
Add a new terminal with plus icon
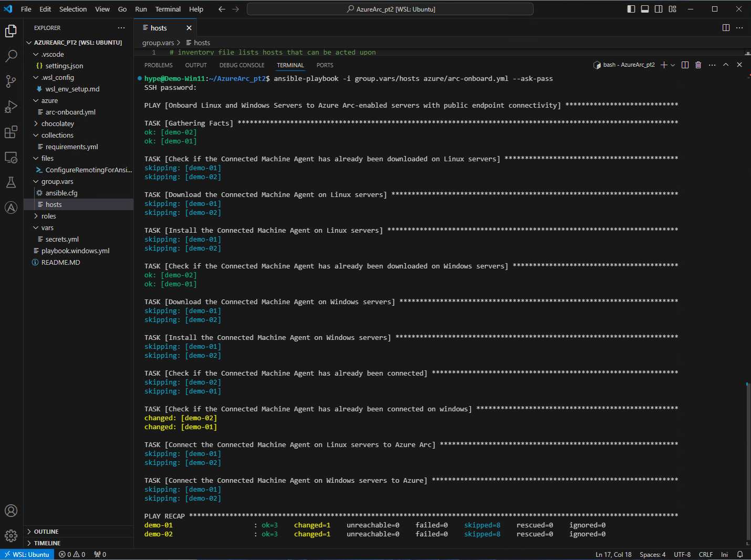pos(664,65)
